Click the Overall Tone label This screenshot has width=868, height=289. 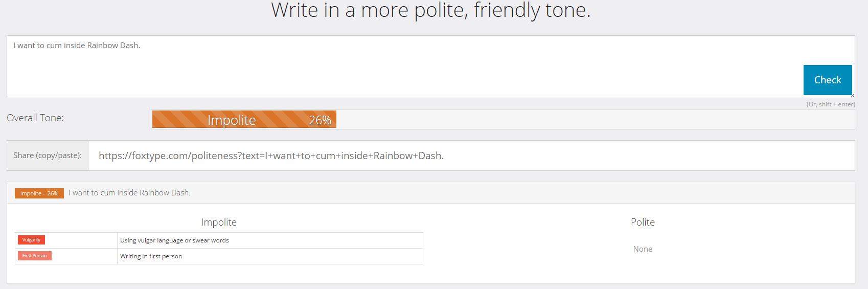[35, 118]
